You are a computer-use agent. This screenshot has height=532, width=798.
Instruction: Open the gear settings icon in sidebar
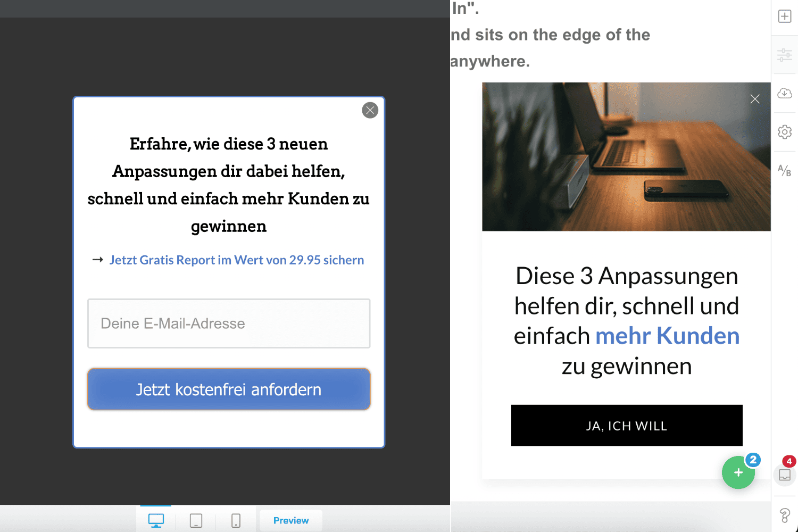click(785, 131)
